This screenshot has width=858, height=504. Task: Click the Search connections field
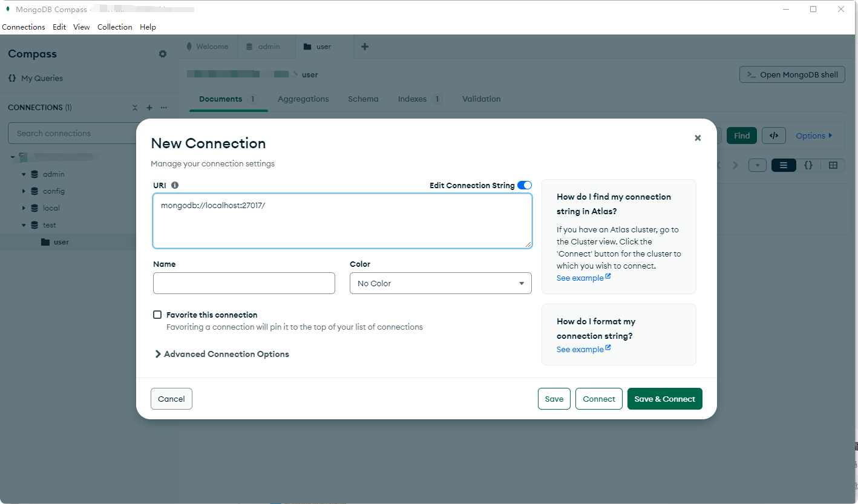point(73,133)
